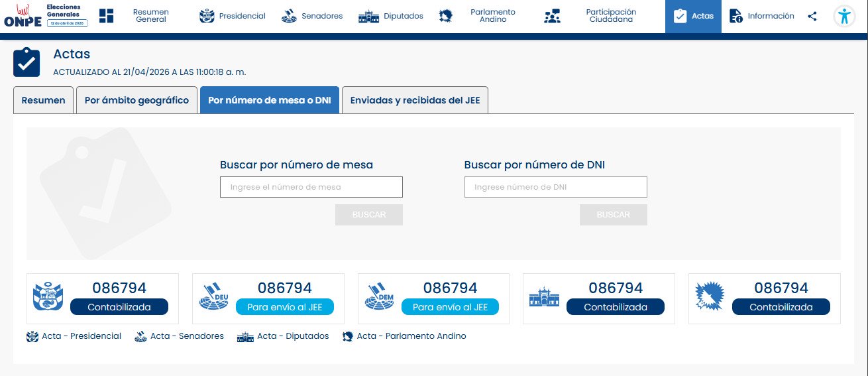Viewport: 868px width, 376px height.
Task: Click the Presidencial coat of arms card icon
Action: point(48,296)
